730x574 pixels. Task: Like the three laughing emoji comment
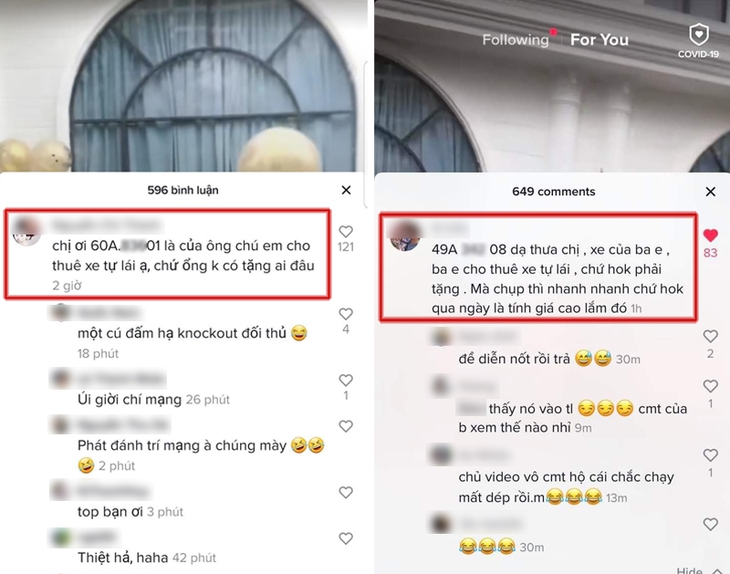[710, 524]
